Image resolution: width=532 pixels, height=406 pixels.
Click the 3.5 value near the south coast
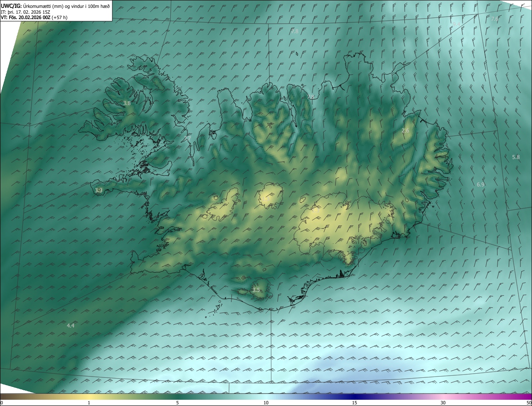point(256,290)
